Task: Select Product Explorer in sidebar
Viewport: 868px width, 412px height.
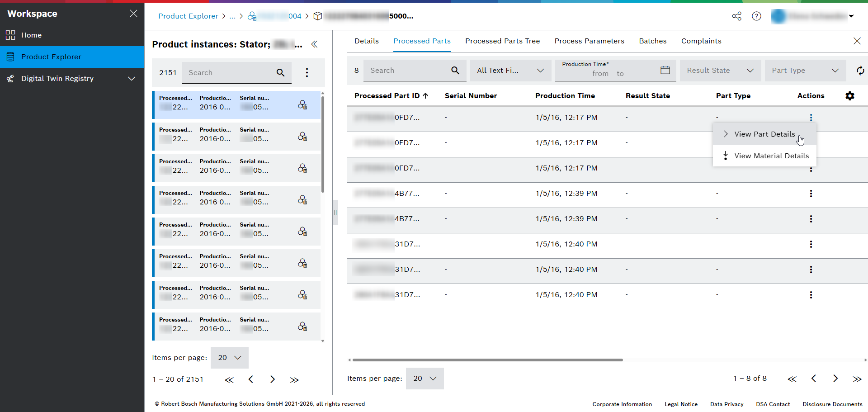Action: click(x=72, y=57)
